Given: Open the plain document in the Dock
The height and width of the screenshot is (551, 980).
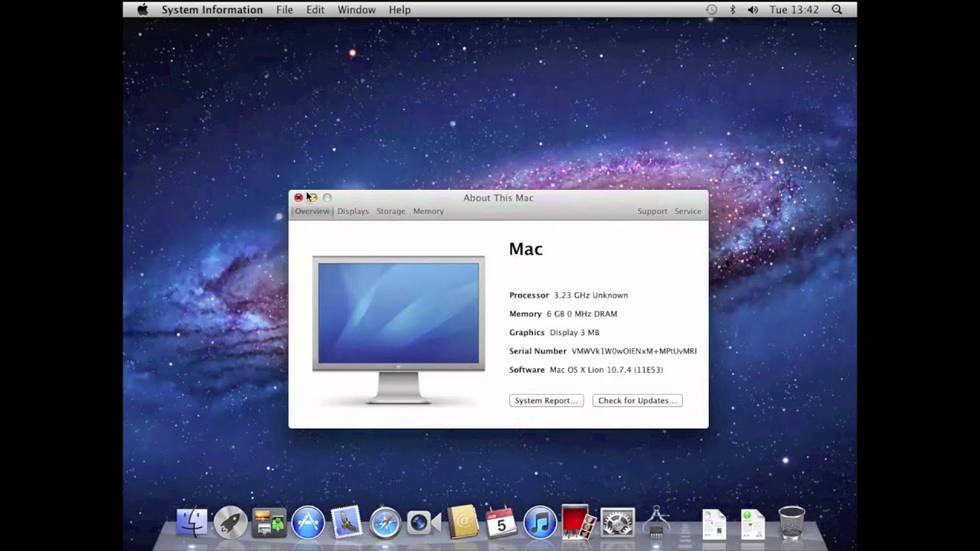Looking at the screenshot, I should (x=714, y=523).
